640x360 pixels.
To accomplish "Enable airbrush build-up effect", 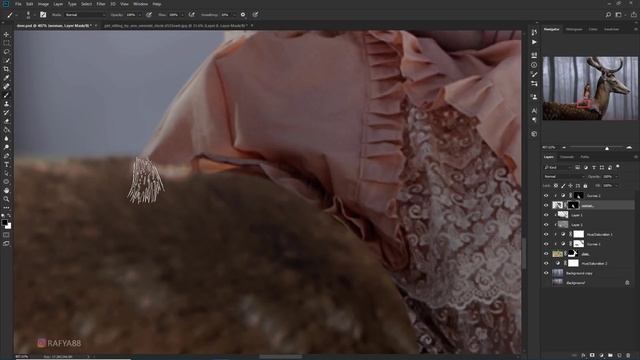I will click(x=191, y=15).
